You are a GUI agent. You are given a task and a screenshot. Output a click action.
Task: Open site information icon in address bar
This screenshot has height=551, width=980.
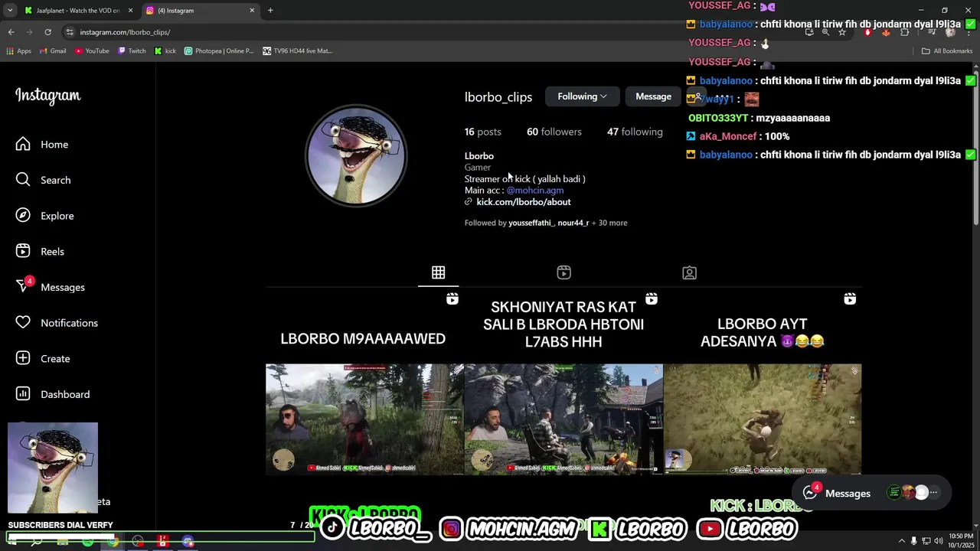point(69,32)
